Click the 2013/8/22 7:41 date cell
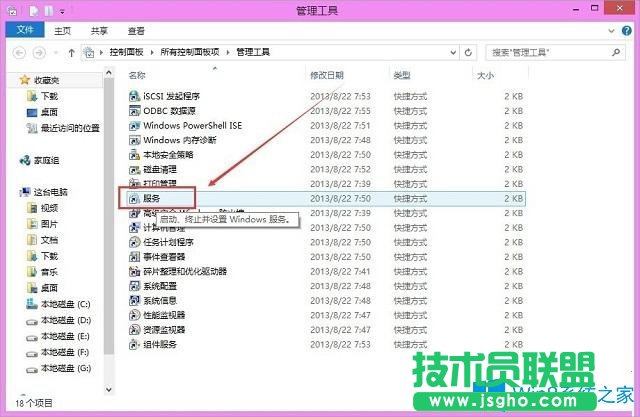Viewport: 640px width, 417px height. pos(340,271)
